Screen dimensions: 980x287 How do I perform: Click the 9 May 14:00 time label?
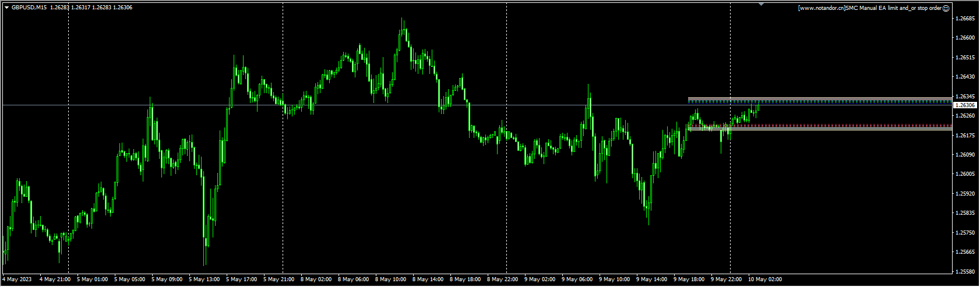651,280
